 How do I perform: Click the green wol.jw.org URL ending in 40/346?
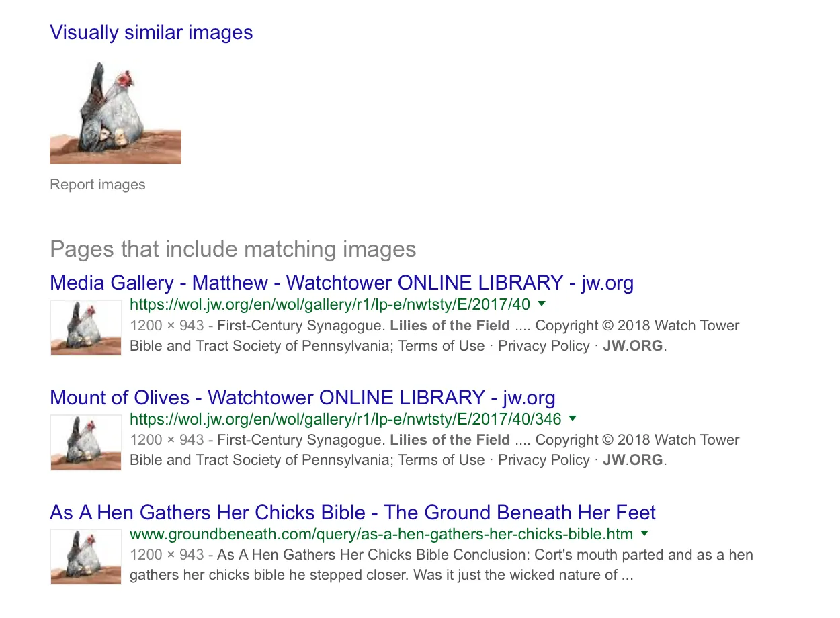[345, 418]
